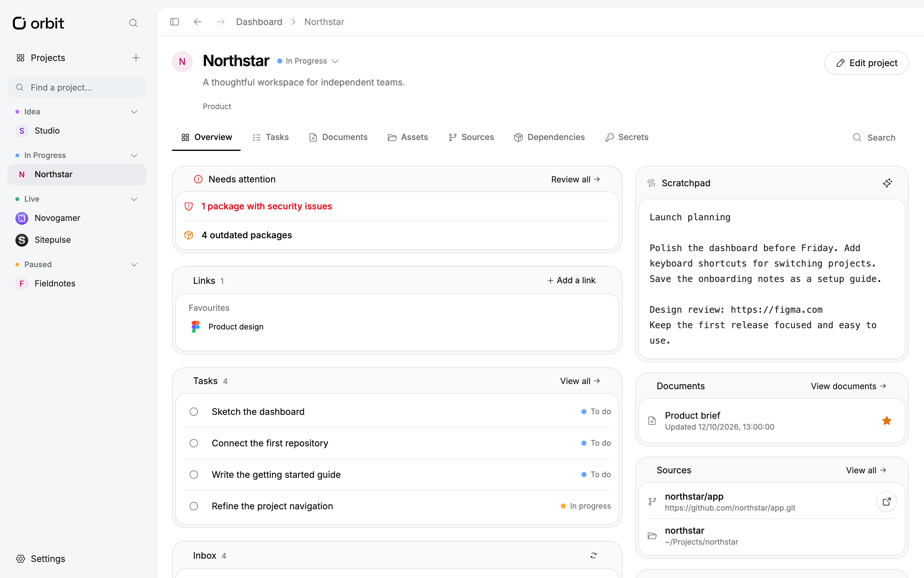Image resolution: width=924 pixels, height=578 pixels.
Task: Add a new project with plus icon
Action: click(x=136, y=58)
